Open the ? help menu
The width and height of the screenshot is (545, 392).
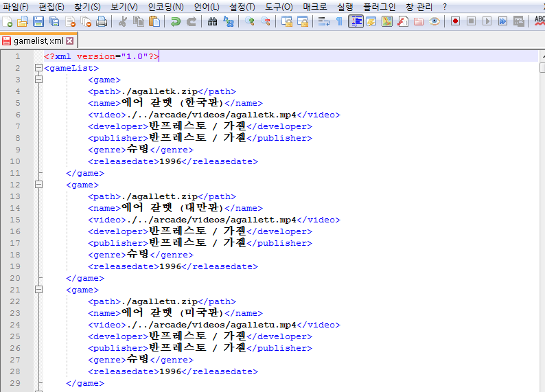pyautogui.click(x=445, y=7)
